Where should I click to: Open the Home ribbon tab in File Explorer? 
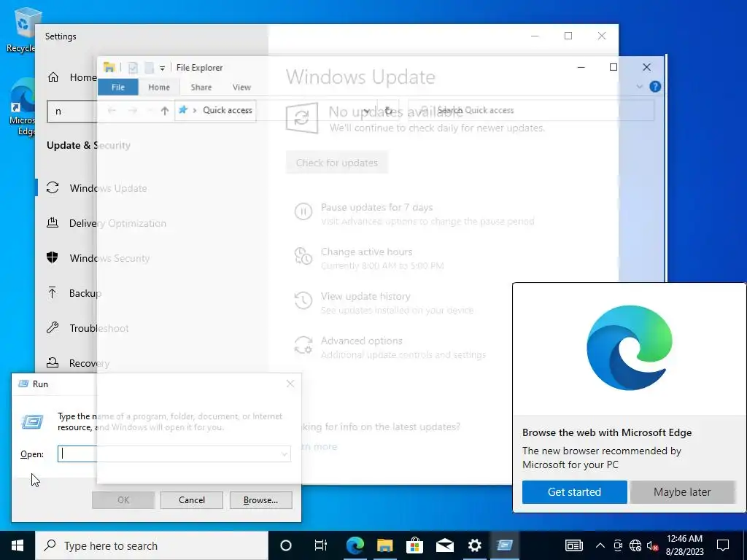click(158, 87)
